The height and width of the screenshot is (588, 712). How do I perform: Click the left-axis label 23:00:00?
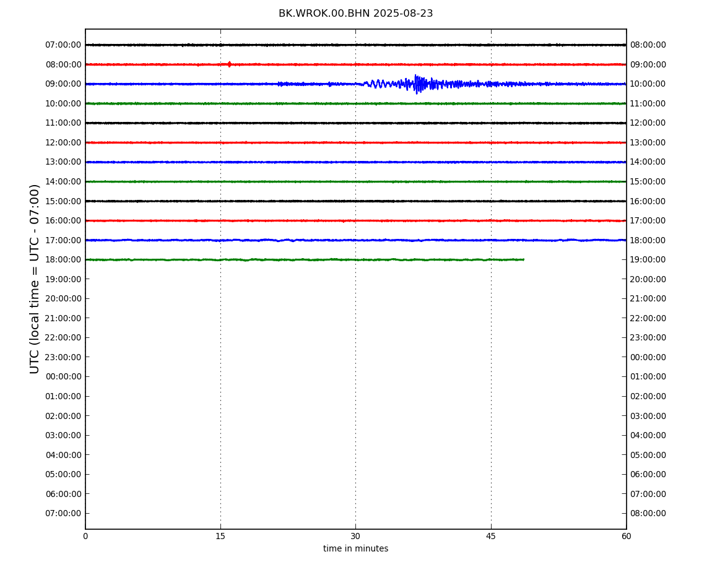(64, 357)
